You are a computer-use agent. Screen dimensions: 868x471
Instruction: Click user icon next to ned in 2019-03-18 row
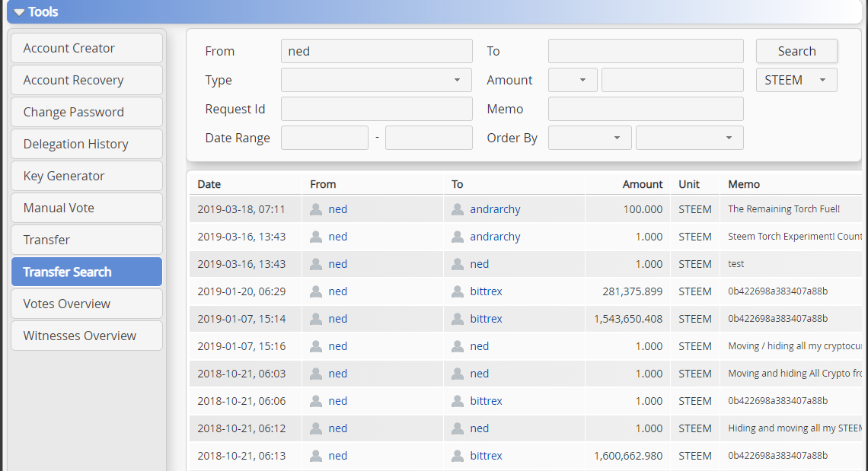coord(316,209)
